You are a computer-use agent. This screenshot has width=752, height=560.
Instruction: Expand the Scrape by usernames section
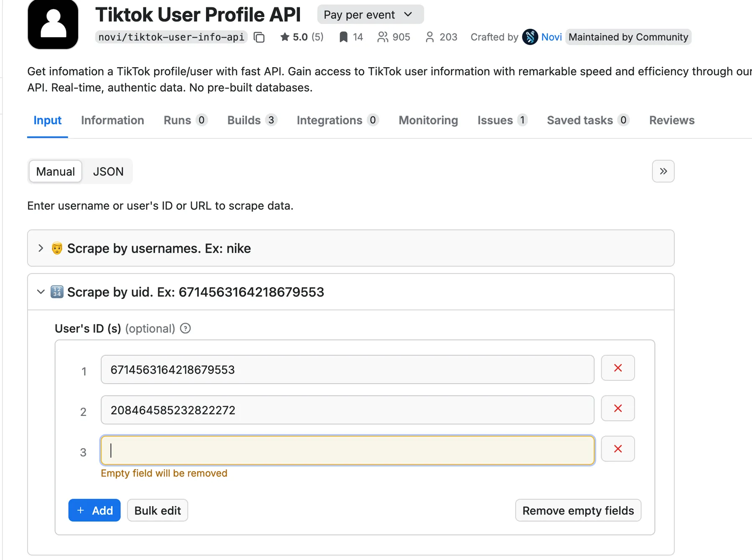pos(41,248)
